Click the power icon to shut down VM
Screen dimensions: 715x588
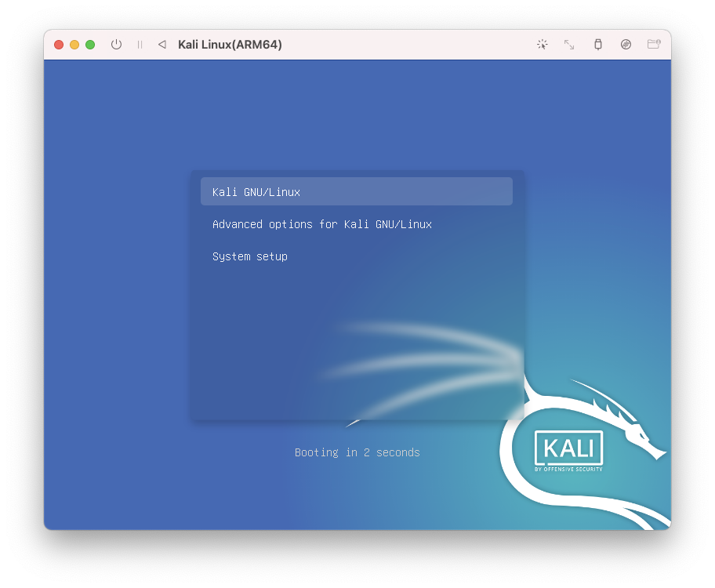pos(116,44)
